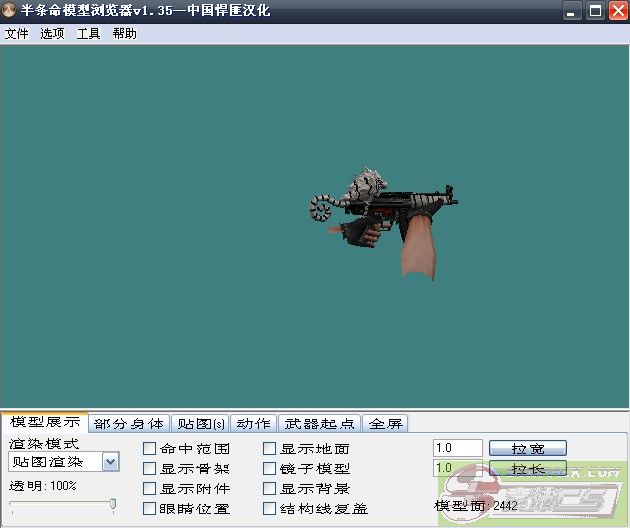The width and height of the screenshot is (630, 528).
Task: Switch to the 部分身体 tab
Action: point(129,424)
